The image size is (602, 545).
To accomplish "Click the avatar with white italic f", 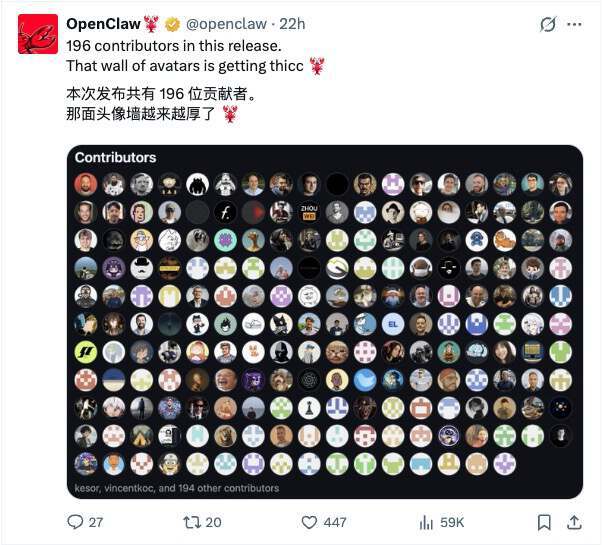I will click(225, 212).
